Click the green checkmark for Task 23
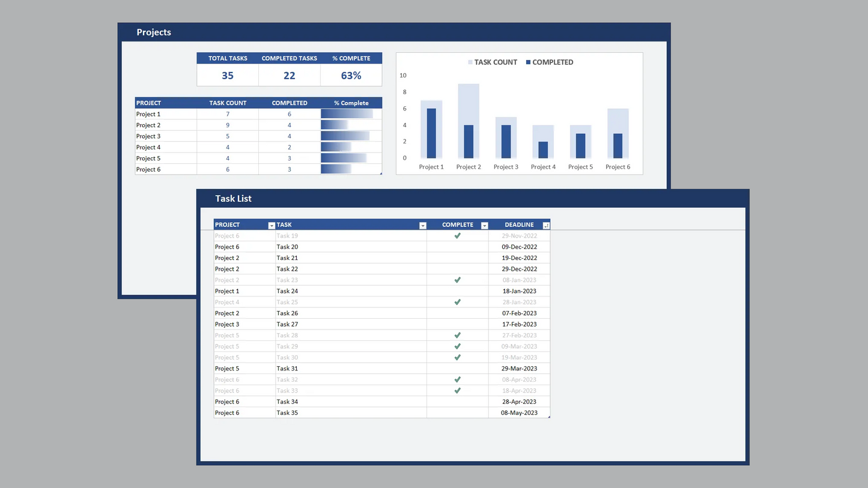868x488 pixels. 458,280
